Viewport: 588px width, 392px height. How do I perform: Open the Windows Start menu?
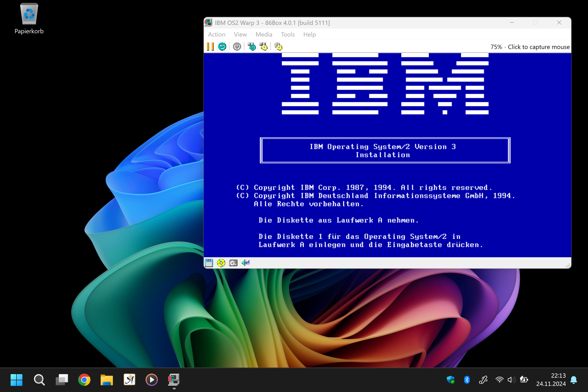[x=17, y=380]
